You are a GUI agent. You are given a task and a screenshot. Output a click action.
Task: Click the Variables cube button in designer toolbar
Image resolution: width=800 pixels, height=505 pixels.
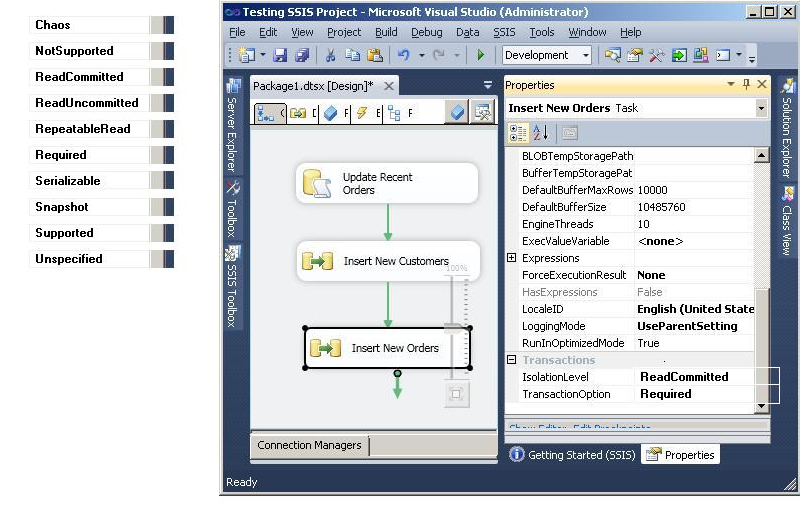[x=457, y=112]
